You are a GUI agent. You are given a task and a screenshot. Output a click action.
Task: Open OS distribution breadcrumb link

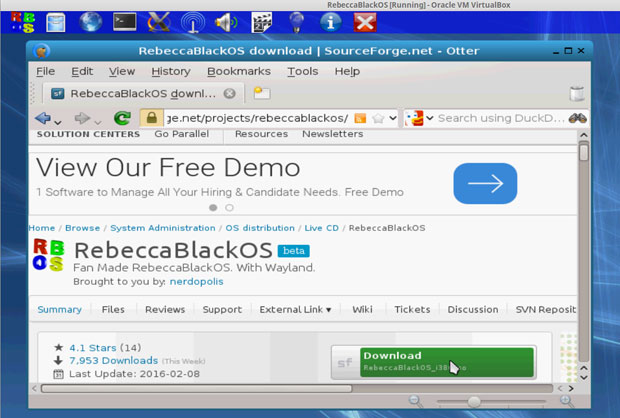[260, 228]
